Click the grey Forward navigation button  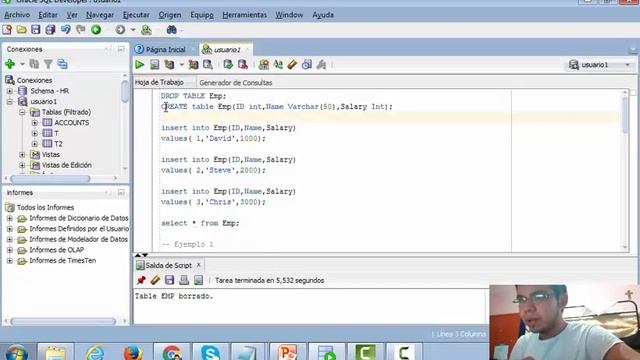120,29
